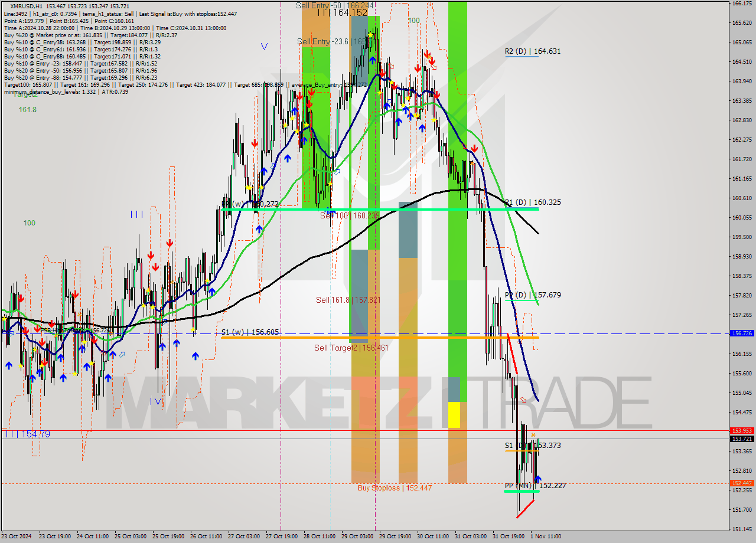Click the 1 Nov 11:00 time axis label
This screenshot has height=543, width=756.
(x=546, y=537)
